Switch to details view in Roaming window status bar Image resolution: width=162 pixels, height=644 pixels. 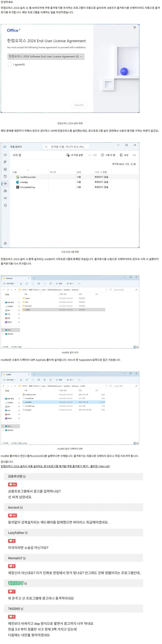click(134, 347)
